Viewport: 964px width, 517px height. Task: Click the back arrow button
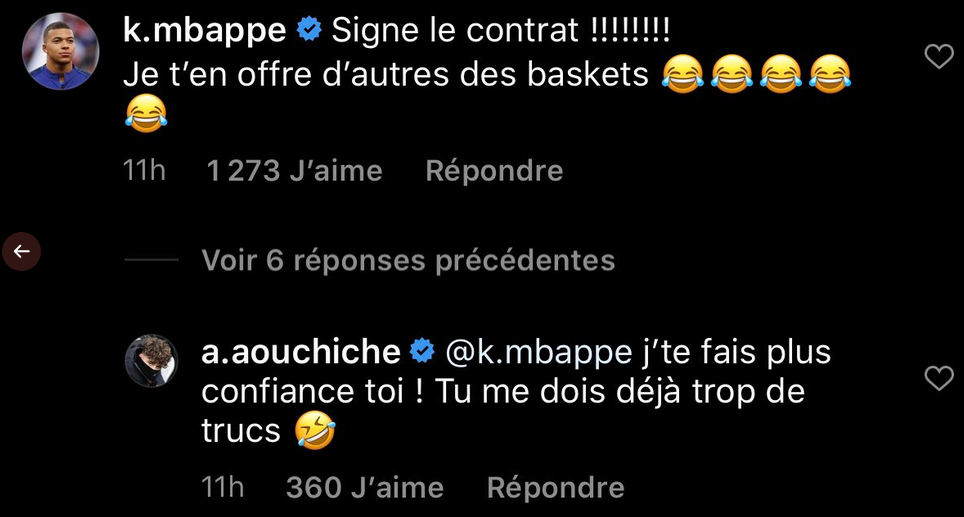click(22, 251)
